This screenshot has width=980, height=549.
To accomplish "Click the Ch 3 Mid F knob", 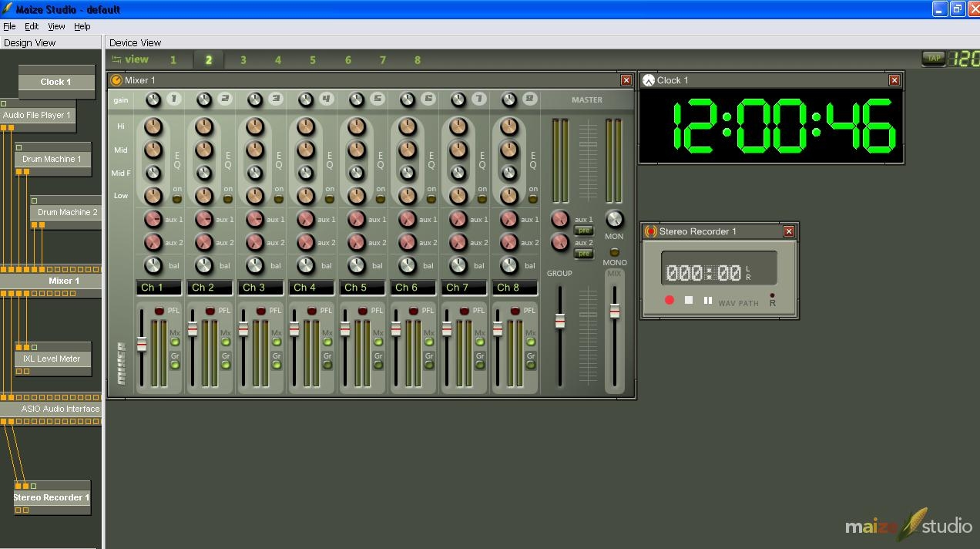I will 255,173.
